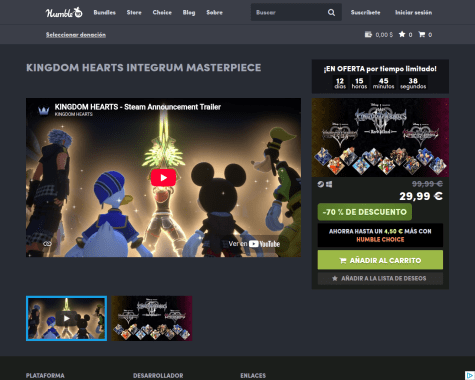Open the shopping cart icon in header
This screenshot has width=475, height=380.
click(422, 34)
